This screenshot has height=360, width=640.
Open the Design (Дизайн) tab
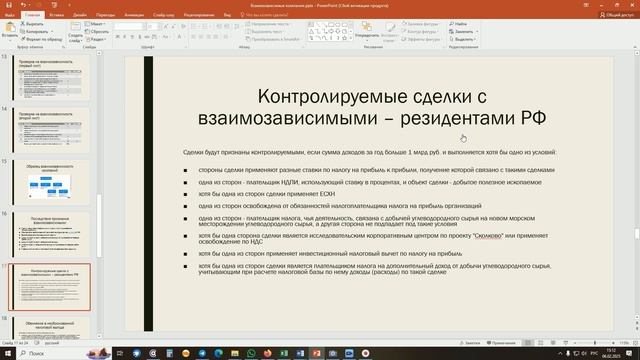[x=80, y=15]
